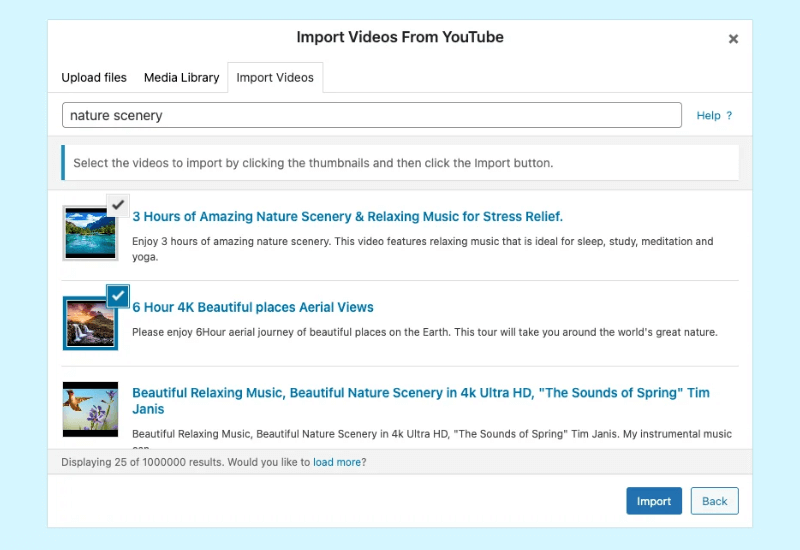Click the 'nature scenery' search field
The height and width of the screenshot is (550, 800).
coord(371,115)
